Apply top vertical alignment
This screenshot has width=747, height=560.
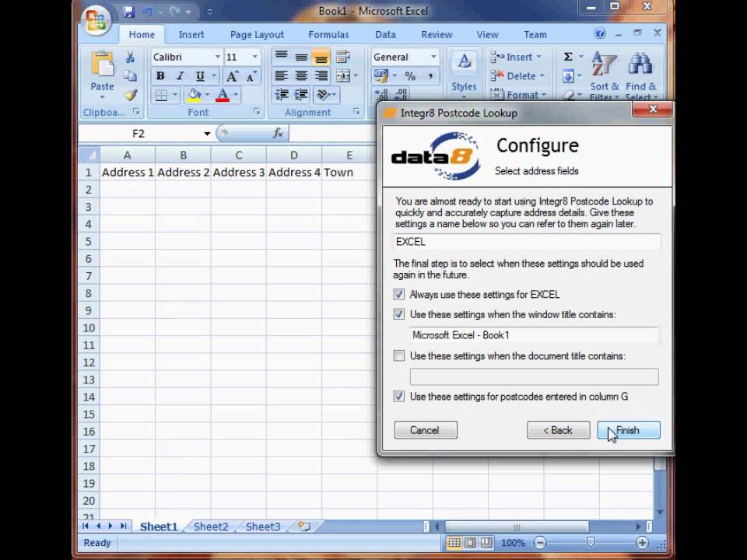coord(281,57)
